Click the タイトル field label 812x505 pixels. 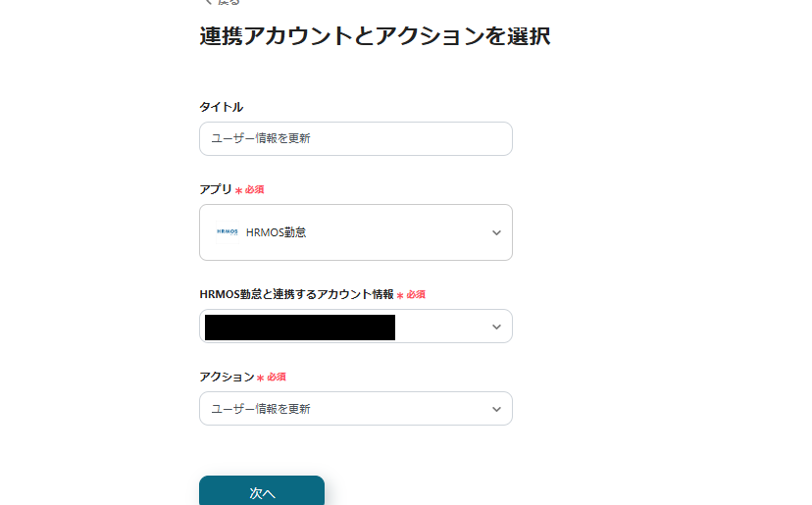click(221, 107)
